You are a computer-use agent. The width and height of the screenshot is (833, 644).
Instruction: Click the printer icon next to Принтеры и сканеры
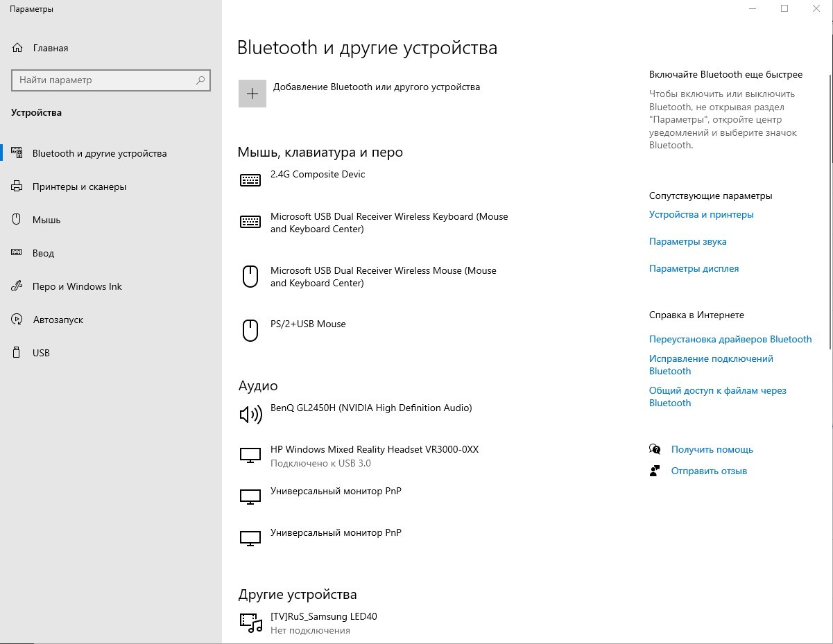(17, 186)
